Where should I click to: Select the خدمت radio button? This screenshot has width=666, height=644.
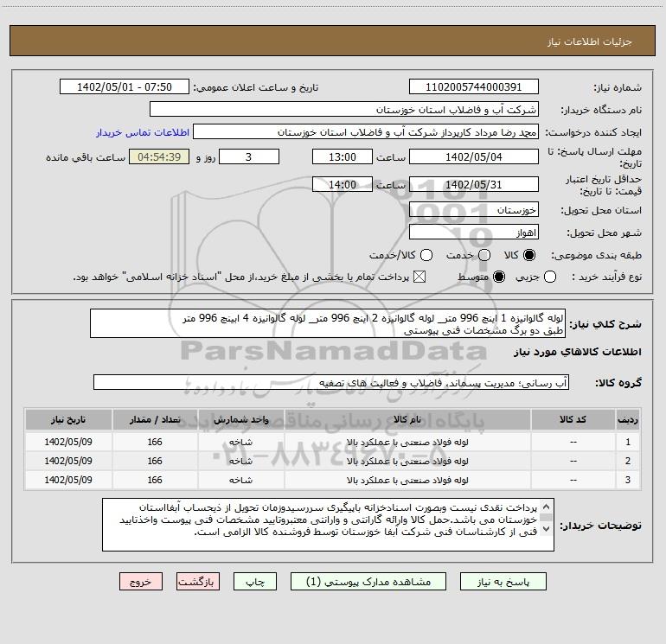click(x=484, y=255)
